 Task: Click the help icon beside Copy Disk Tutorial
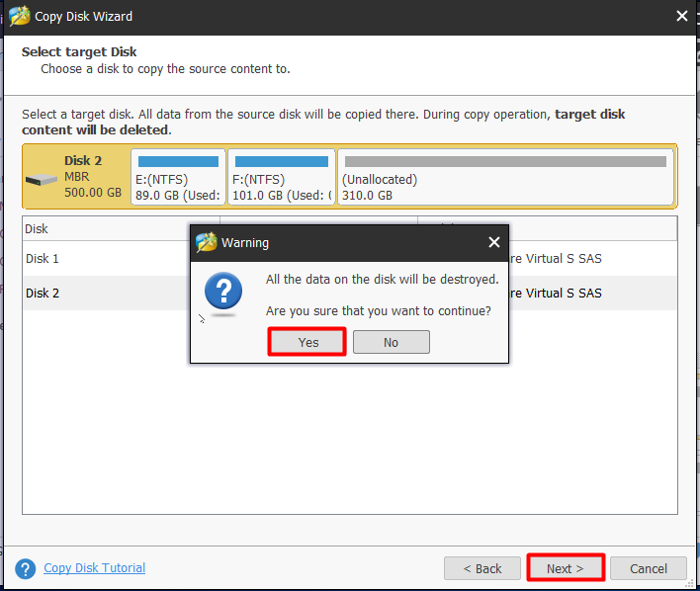click(x=25, y=569)
